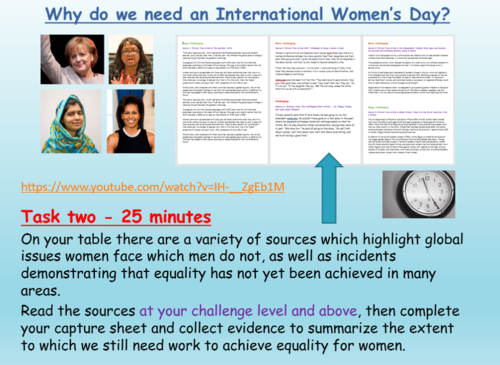This screenshot has height=365, width=500.
Task: Click the middle source document page
Action: coord(315,100)
